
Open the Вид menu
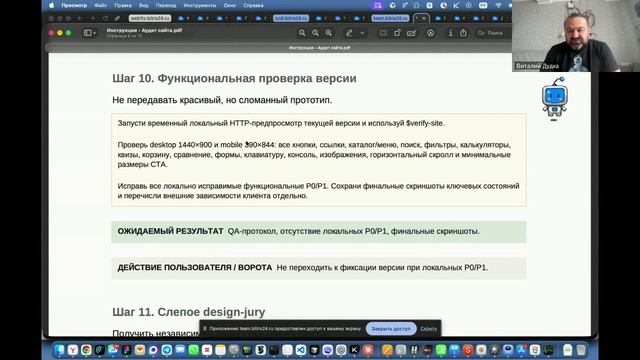tap(143, 5)
